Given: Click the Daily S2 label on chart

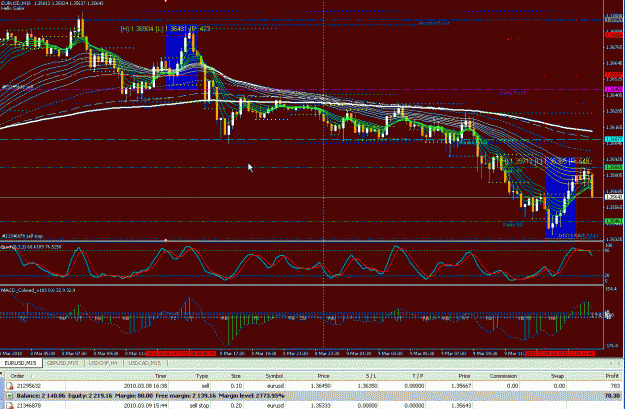Looking at the screenshot, I should (x=513, y=224).
